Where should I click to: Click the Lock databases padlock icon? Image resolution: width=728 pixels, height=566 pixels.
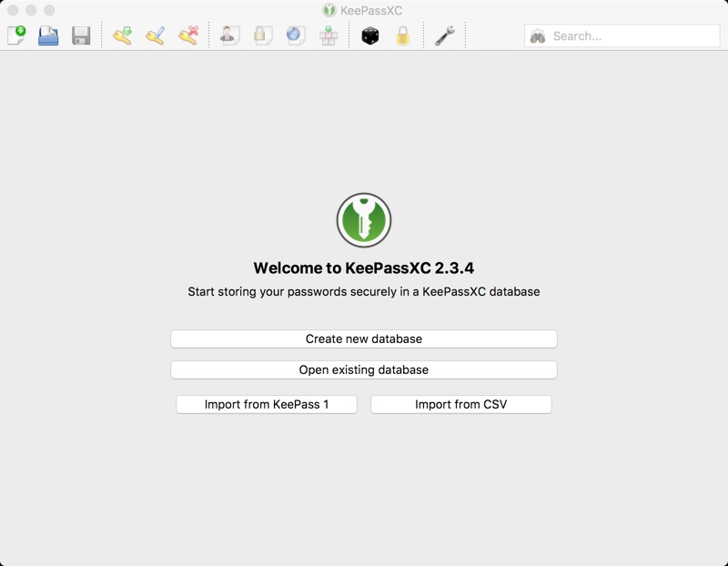402,35
